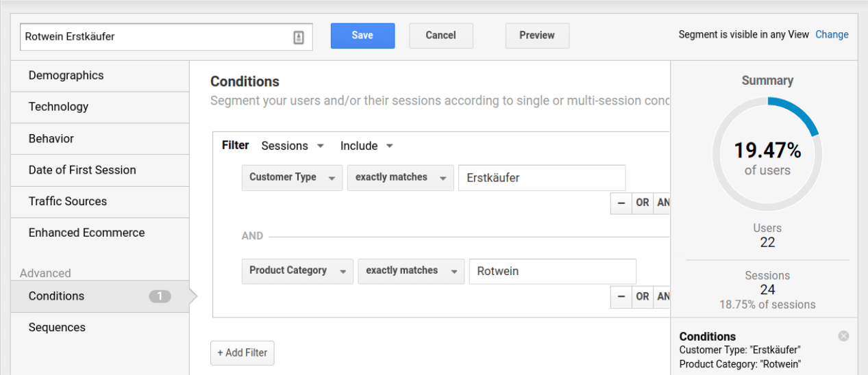Open the Product Category dimension dropdown
This screenshot has width=868, height=375.
point(297,271)
